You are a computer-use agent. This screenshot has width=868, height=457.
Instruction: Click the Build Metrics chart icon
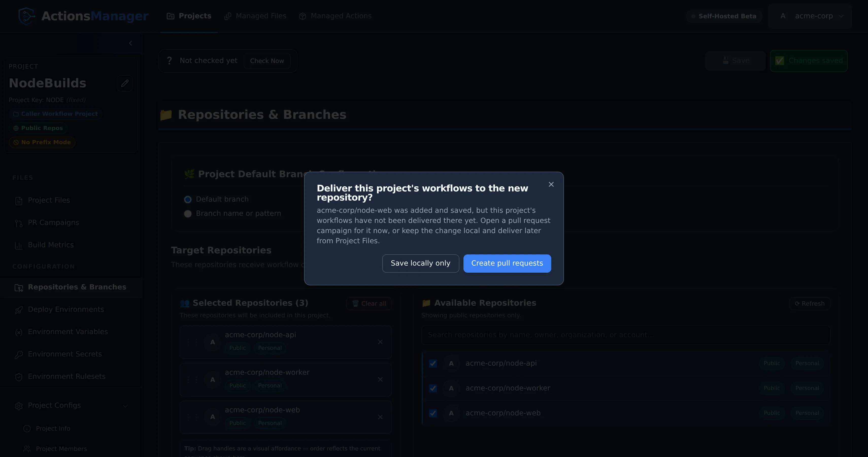click(19, 245)
